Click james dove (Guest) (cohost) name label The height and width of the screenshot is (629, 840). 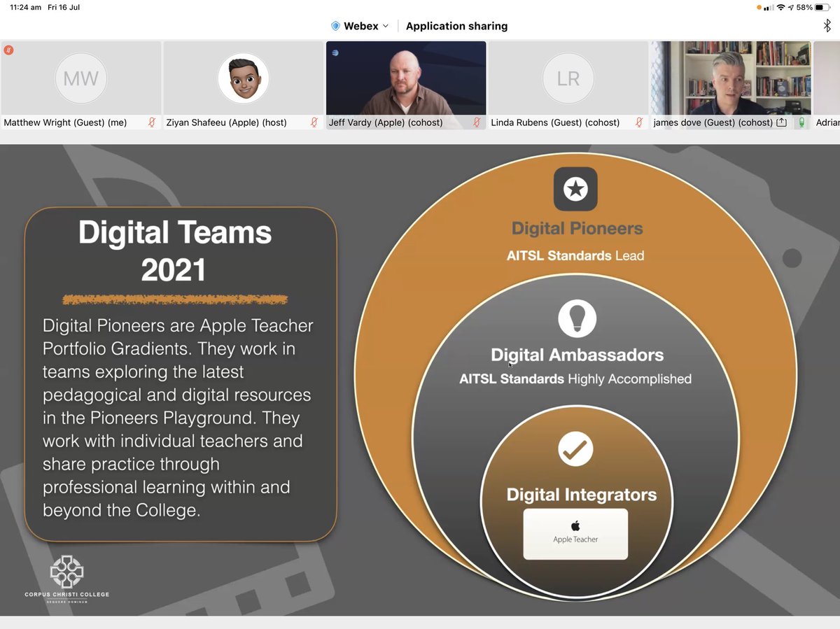(713, 122)
